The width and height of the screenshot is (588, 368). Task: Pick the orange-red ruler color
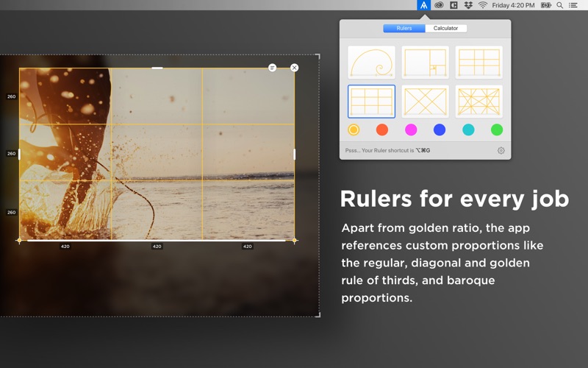[381, 130]
